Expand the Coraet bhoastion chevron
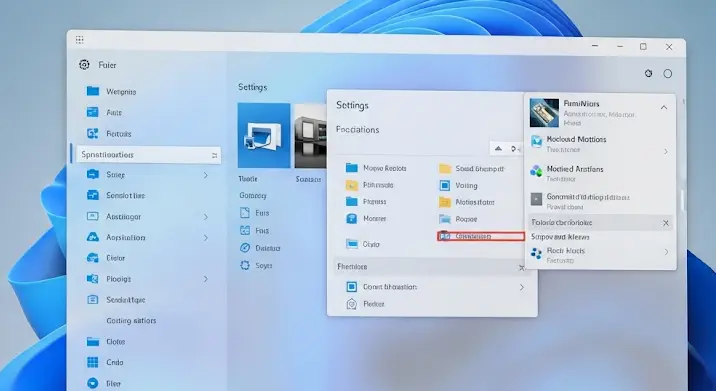Viewport: 716px width, 391px height. (x=521, y=287)
